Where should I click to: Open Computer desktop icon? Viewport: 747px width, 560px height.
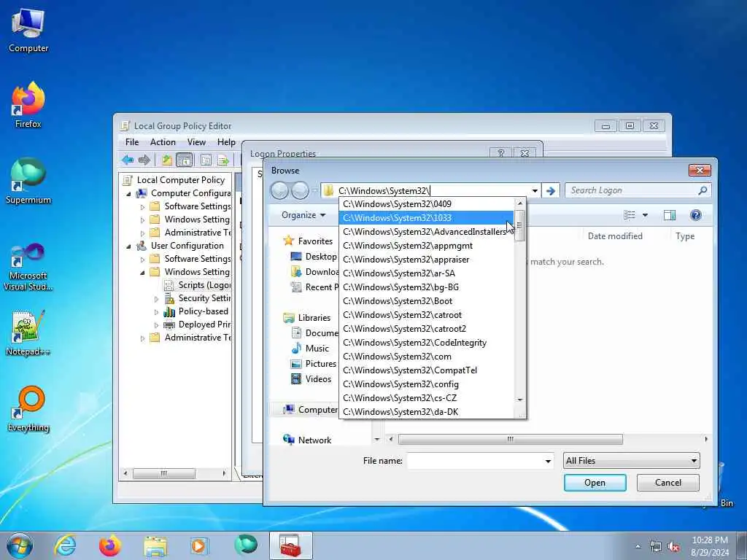(28, 31)
